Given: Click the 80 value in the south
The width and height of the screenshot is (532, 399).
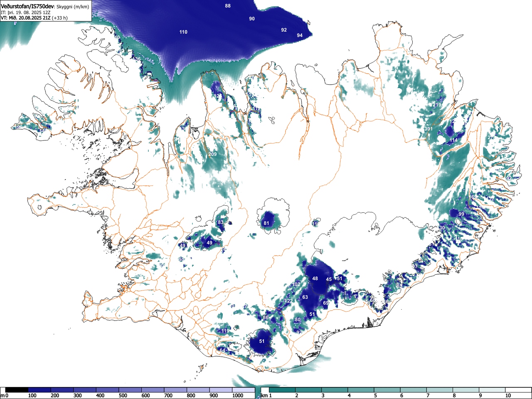Looking at the screenshot, I should click(x=298, y=320).
